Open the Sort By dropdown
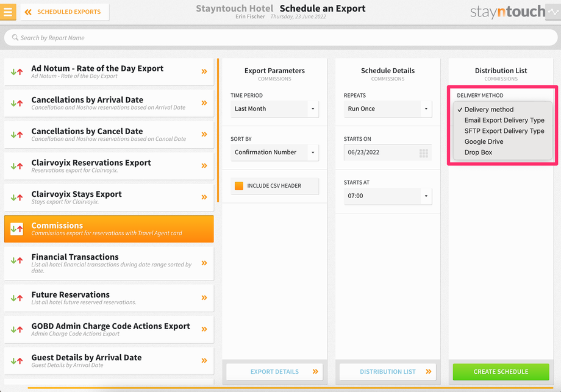Image resolution: width=561 pixels, height=392 pixels. coord(274,152)
